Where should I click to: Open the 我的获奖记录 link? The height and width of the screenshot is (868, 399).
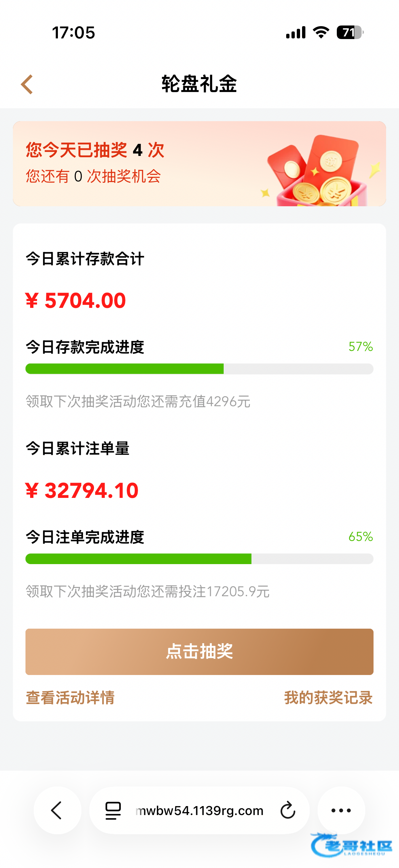click(x=328, y=698)
